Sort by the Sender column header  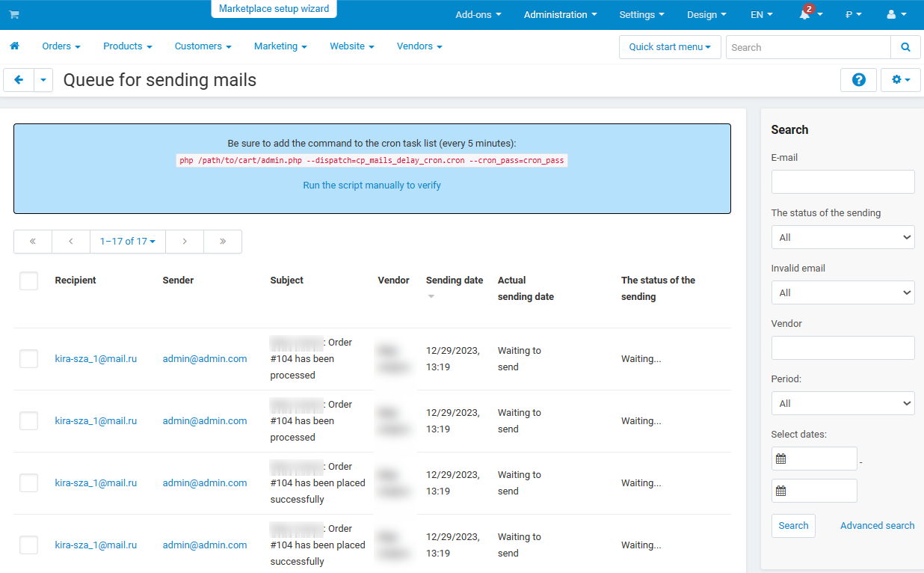pyautogui.click(x=178, y=281)
